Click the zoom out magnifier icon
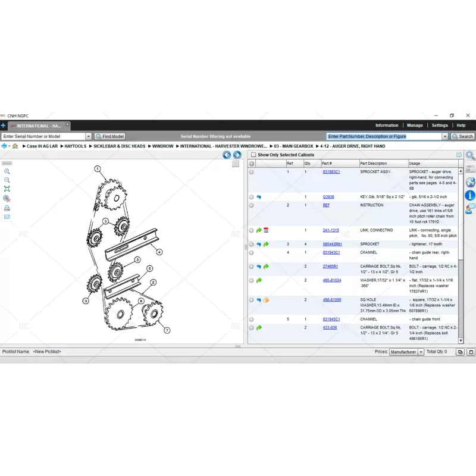 click(x=7, y=180)
